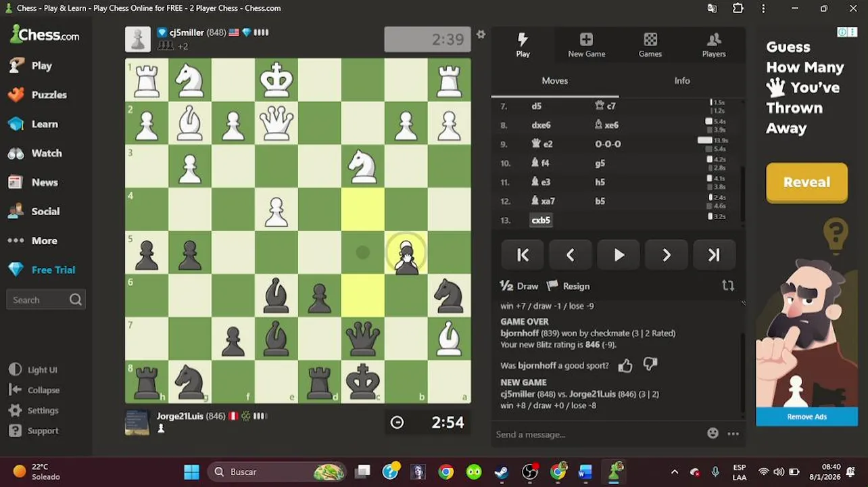Step back one move
This screenshot has width=868, height=487.
pos(571,255)
